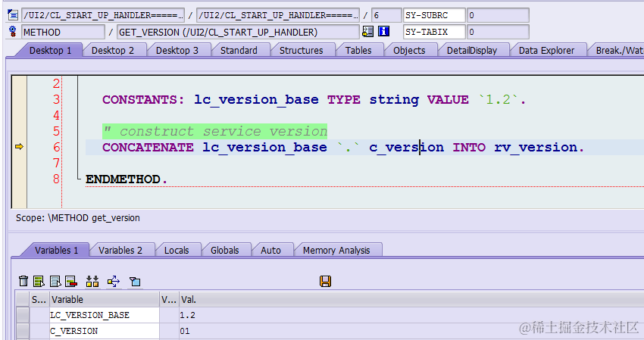Click the LC_VERSION_BASE variable cell
The height and width of the screenshot is (340, 644).
105,315
